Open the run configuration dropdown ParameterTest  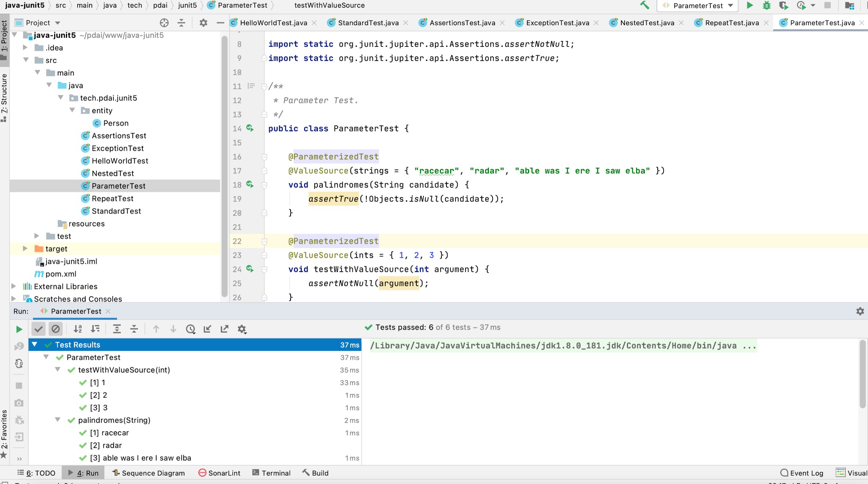[697, 5]
